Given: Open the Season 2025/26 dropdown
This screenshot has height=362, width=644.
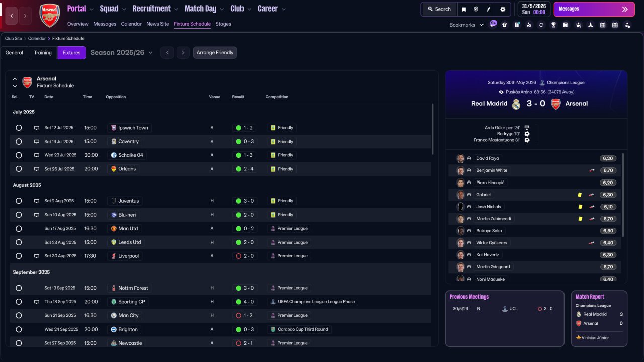Looking at the screenshot, I should point(121,52).
